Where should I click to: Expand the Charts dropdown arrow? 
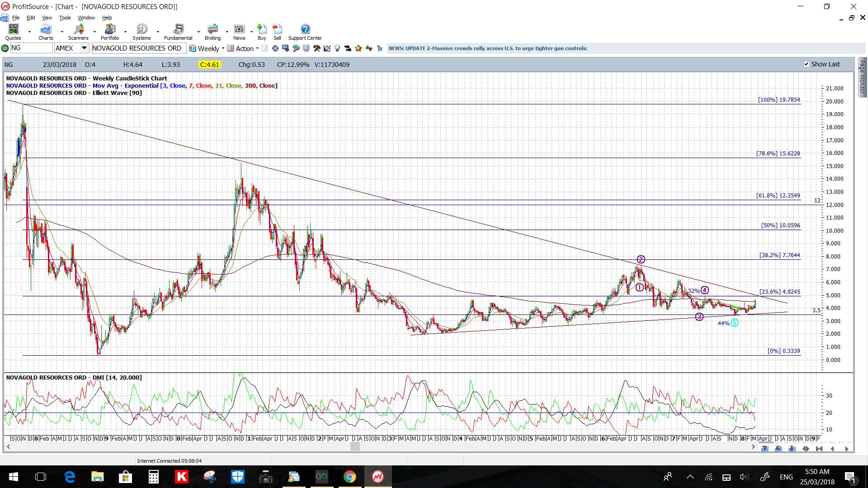coord(62,32)
